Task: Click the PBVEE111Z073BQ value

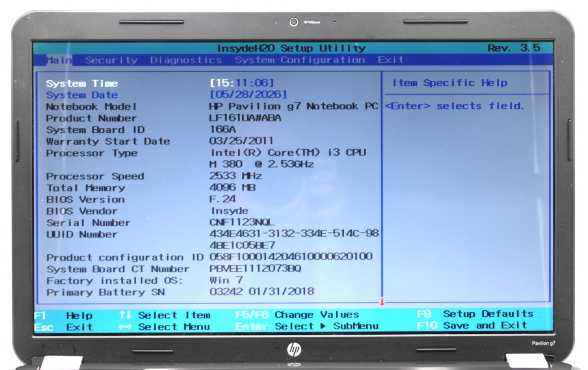Action: point(255,268)
